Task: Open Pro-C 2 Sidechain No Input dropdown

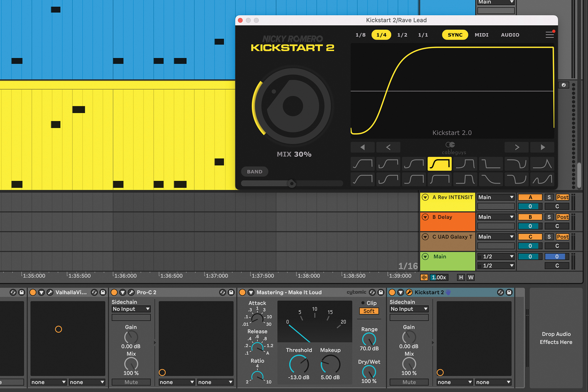Action: pyautogui.click(x=131, y=309)
